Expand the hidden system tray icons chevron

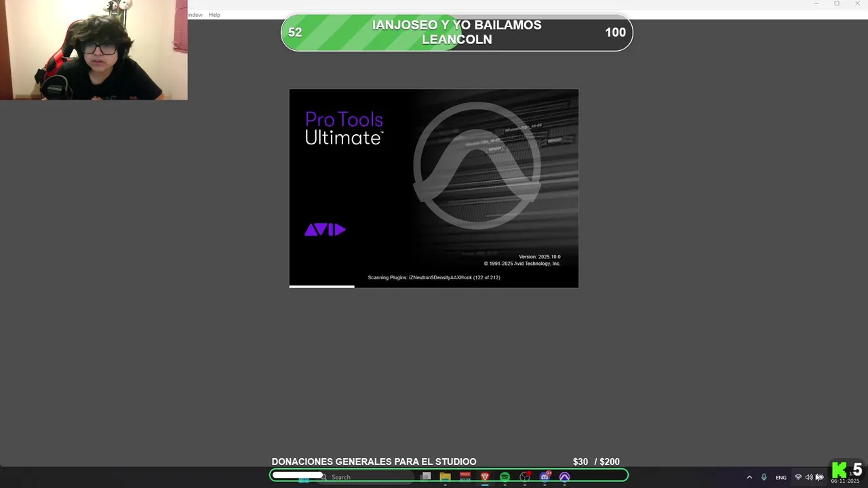pos(749,477)
